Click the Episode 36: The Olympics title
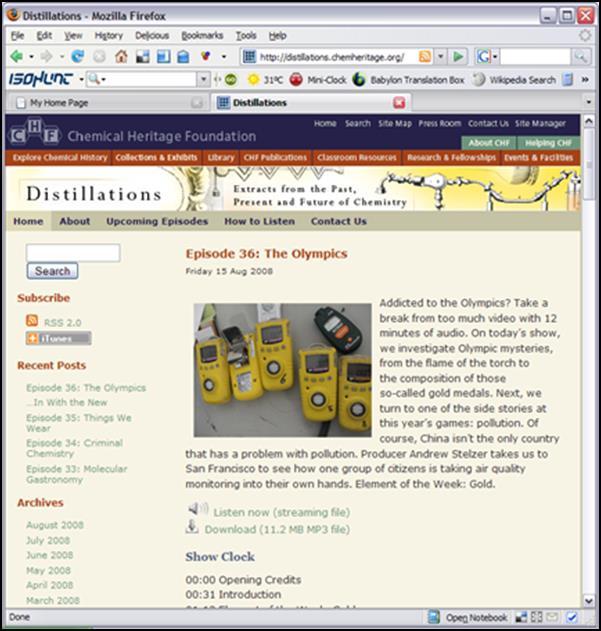 pyautogui.click(x=266, y=254)
